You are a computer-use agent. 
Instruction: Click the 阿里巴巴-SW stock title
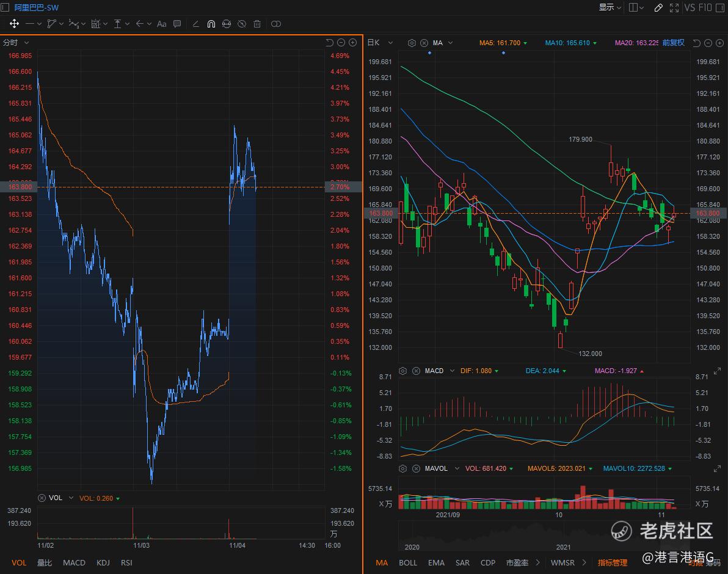37,7
